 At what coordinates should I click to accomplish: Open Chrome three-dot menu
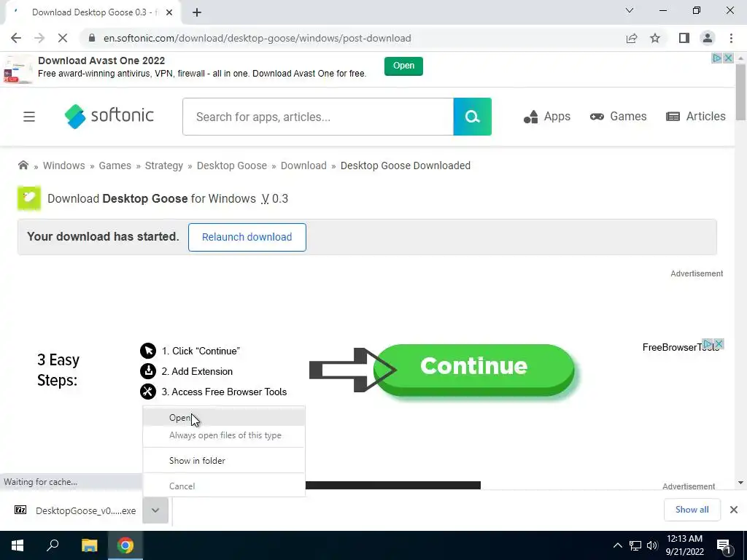pos(731,38)
